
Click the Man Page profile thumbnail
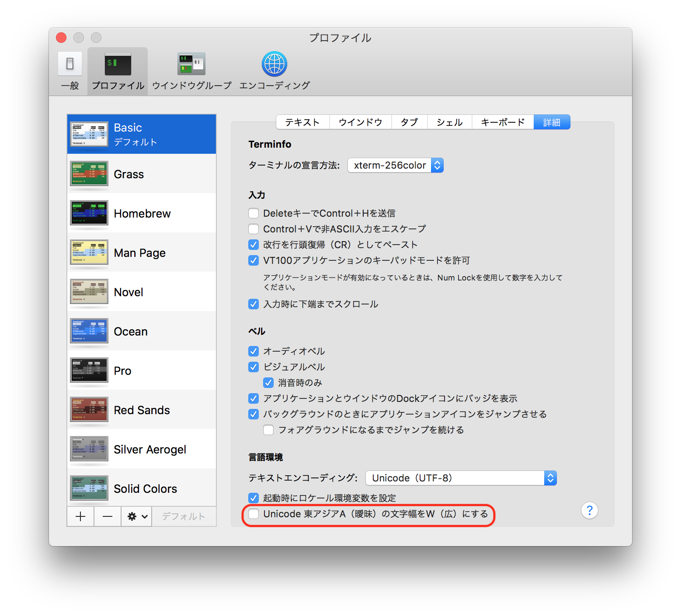click(89, 253)
